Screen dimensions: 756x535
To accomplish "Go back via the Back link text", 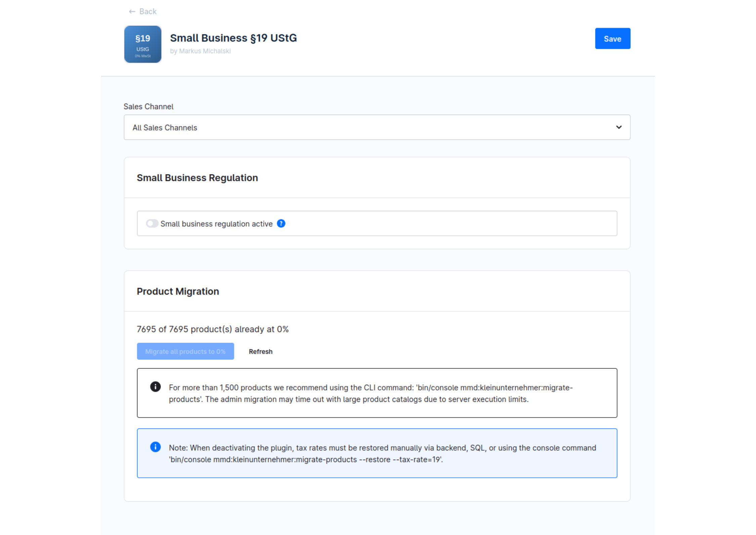I will 148,11.
